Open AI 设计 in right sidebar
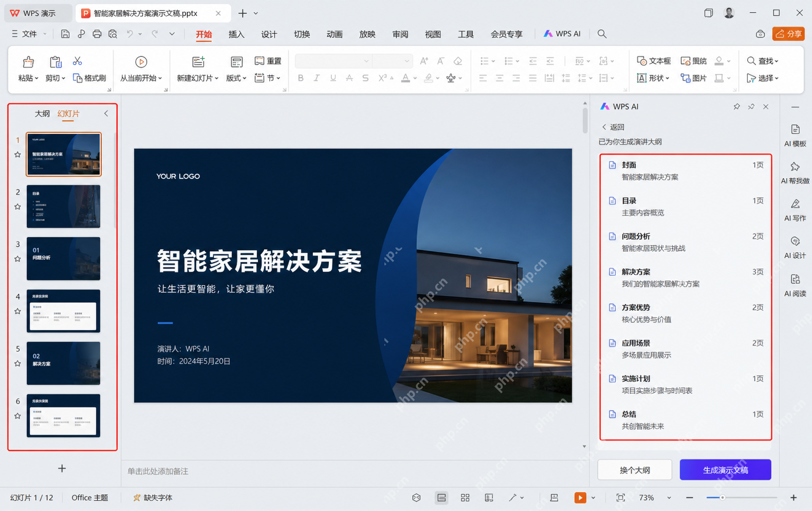Image resolution: width=812 pixels, height=511 pixels. pyautogui.click(x=795, y=248)
